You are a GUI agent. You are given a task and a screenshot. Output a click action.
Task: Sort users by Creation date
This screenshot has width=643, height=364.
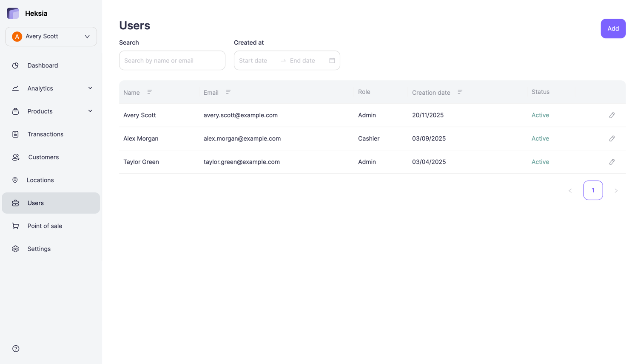(460, 92)
